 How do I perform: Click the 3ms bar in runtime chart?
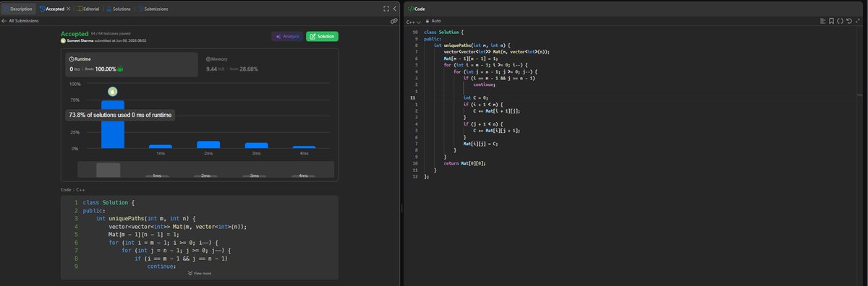click(x=256, y=145)
